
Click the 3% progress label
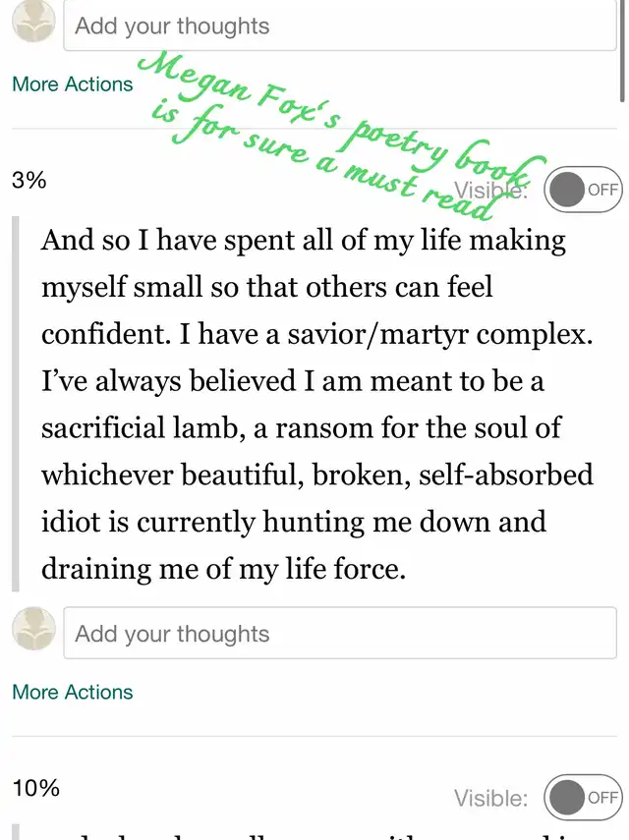pyautogui.click(x=29, y=180)
